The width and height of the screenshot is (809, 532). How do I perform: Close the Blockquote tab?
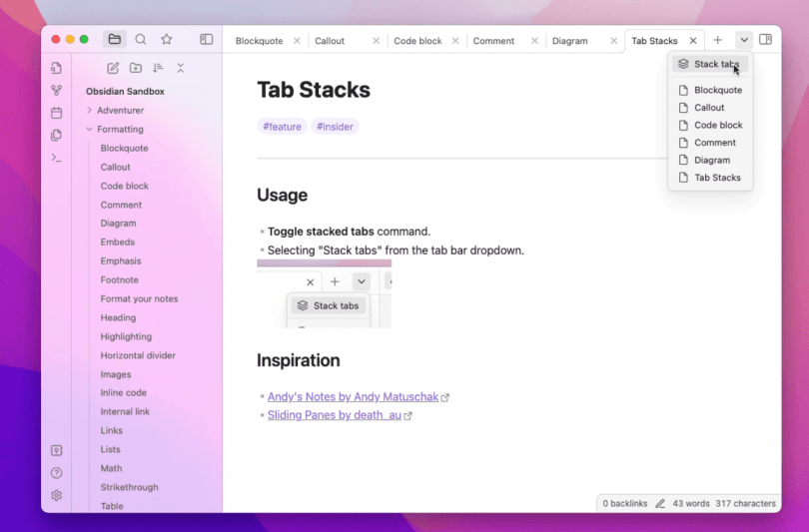(298, 41)
